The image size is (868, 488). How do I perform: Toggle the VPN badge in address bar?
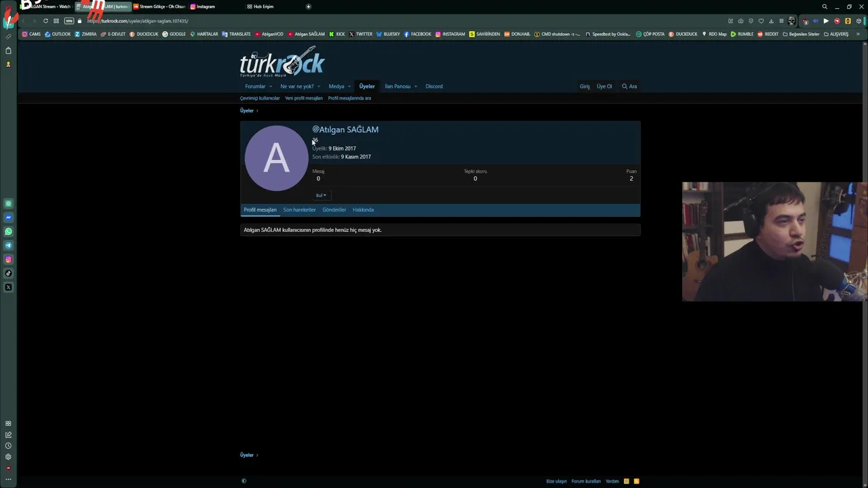68,21
